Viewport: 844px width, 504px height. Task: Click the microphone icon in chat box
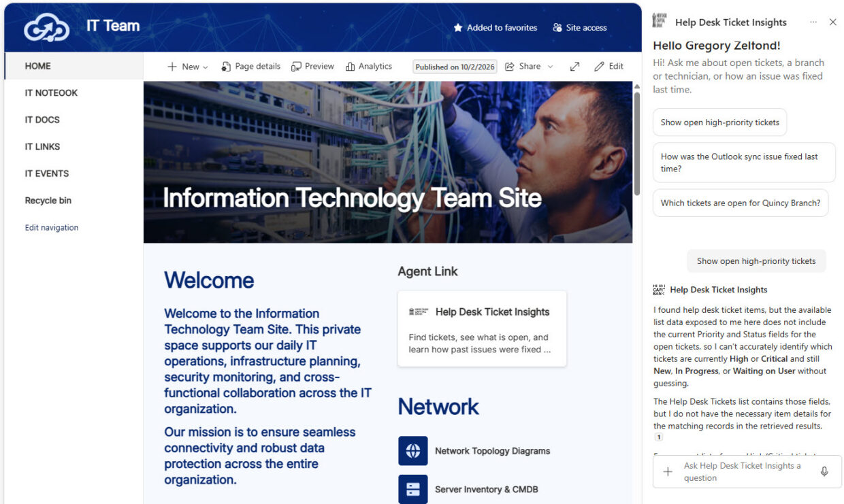824,471
